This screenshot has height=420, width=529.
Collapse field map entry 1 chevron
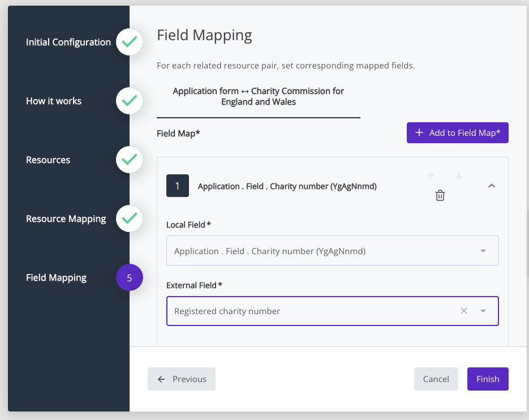[492, 186]
